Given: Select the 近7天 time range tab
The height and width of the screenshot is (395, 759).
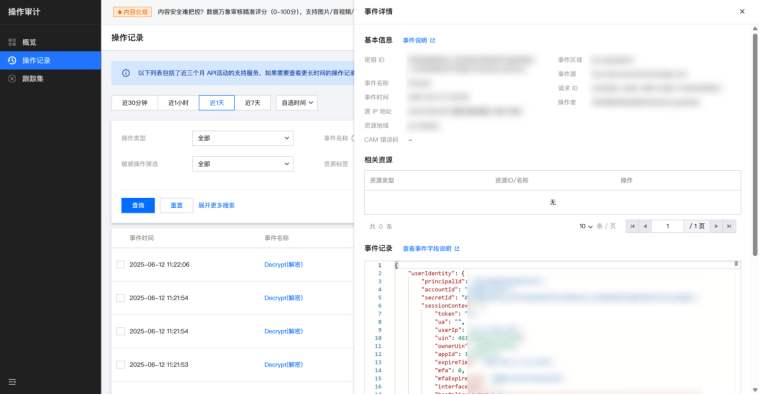Looking at the screenshot, I should click(x=253, y=103).
